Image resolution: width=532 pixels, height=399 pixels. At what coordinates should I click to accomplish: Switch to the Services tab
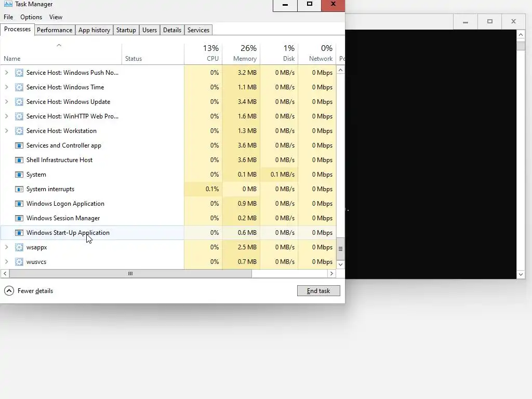click(198, 30)
